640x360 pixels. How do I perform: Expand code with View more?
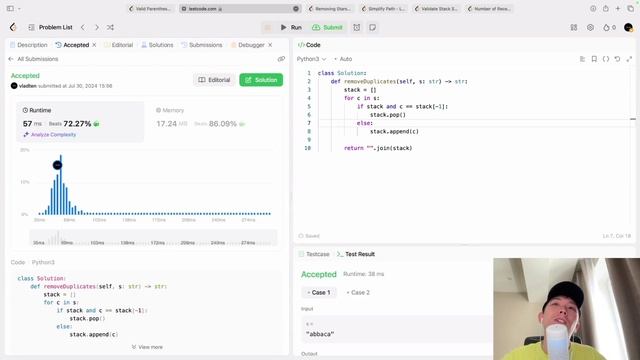tap(147, 347)
